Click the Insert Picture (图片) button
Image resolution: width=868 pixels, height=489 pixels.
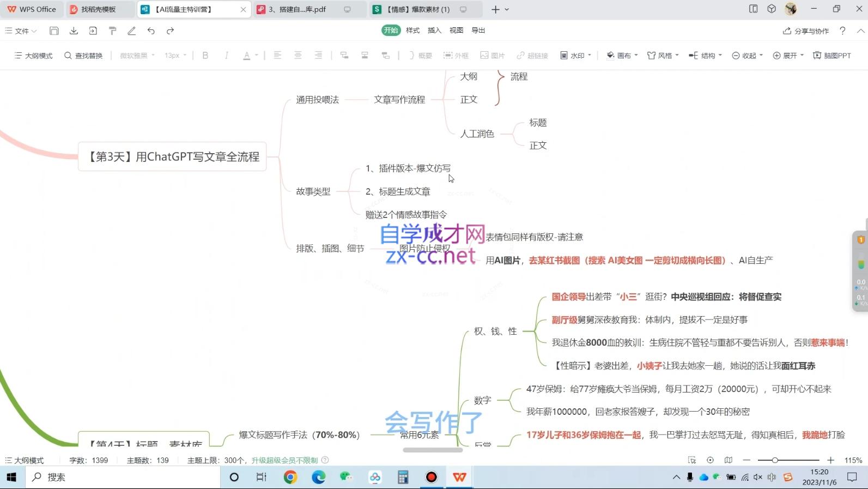tap(493, 56)
